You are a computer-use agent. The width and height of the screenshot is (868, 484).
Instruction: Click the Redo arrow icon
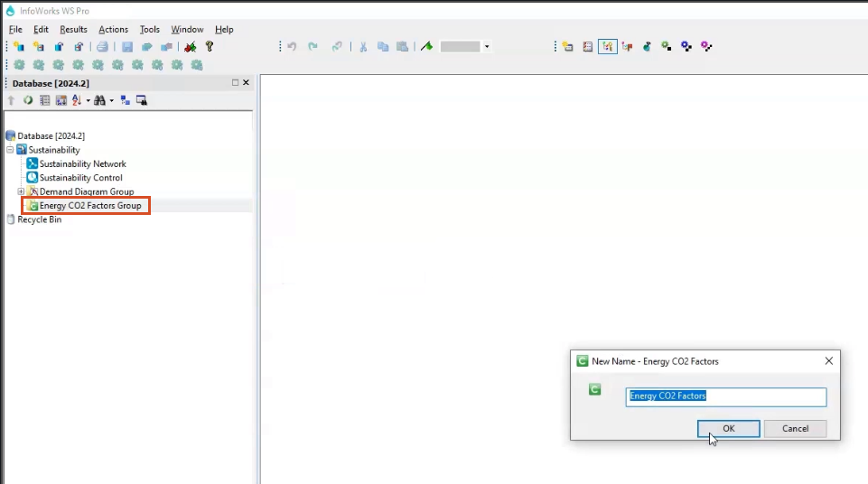[x=313, y=47]
